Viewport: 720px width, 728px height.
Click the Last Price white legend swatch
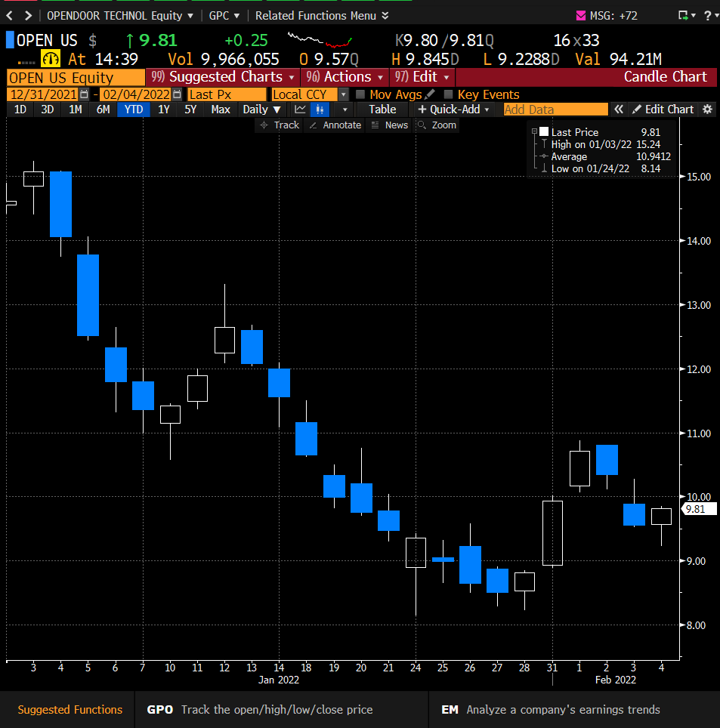pyautogui.click(x=544, y=132)
